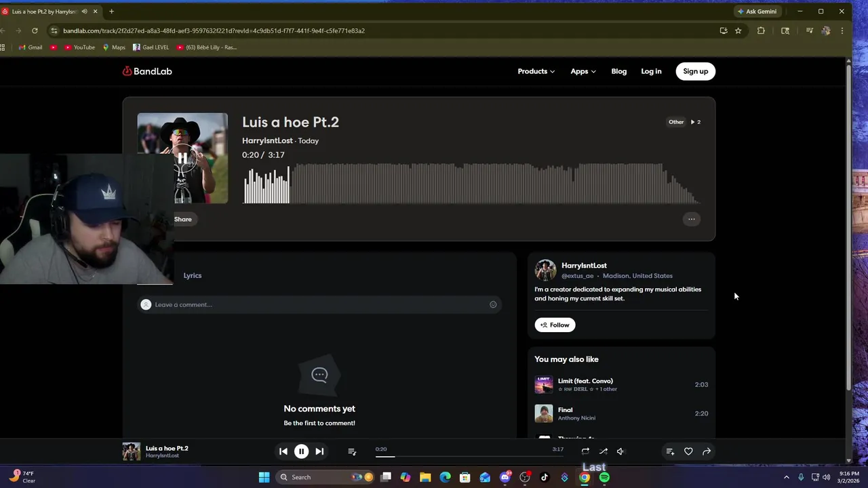Go to Log in
The width and height of the screenshot is (868, 488).
coord(651,71)
